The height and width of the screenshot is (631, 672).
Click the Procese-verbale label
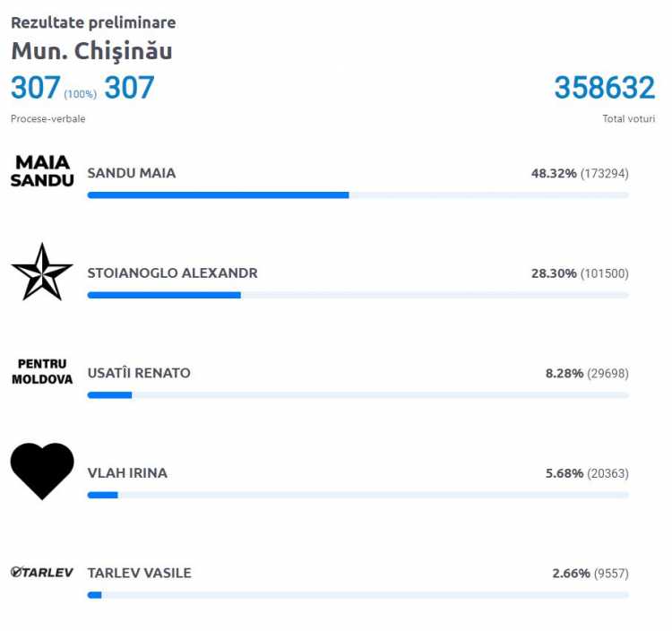click(48, 118)
